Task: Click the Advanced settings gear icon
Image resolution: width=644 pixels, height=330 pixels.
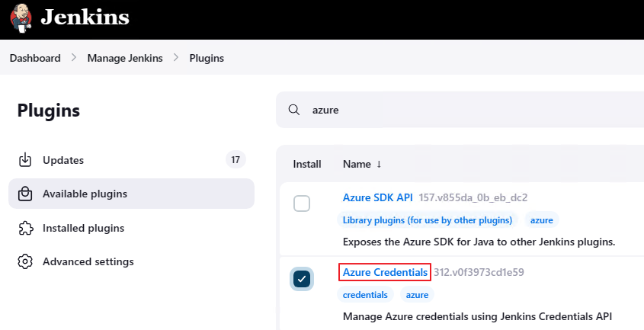Action: 25,261
